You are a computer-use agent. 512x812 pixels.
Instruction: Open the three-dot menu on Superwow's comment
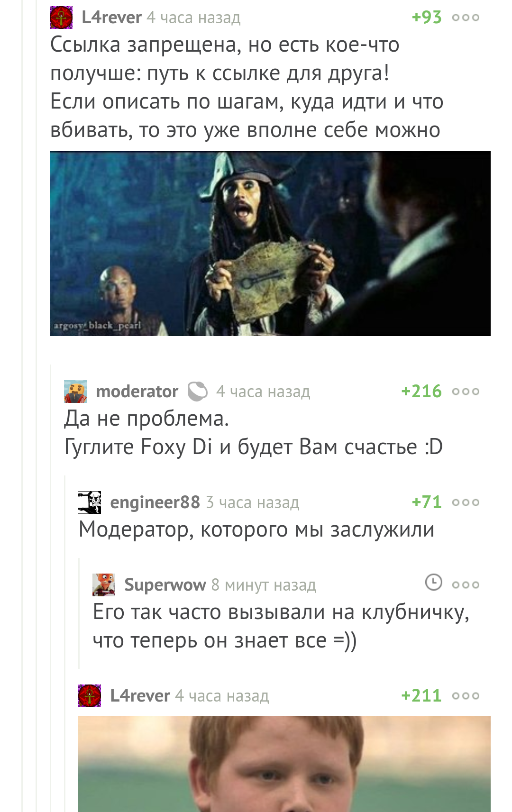click(466, 585)
